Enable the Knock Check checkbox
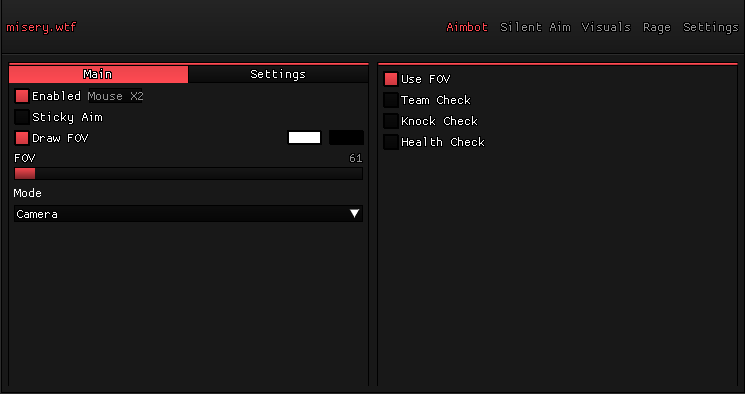Screen dimensions: 745x394 click(x=391, y=121)
